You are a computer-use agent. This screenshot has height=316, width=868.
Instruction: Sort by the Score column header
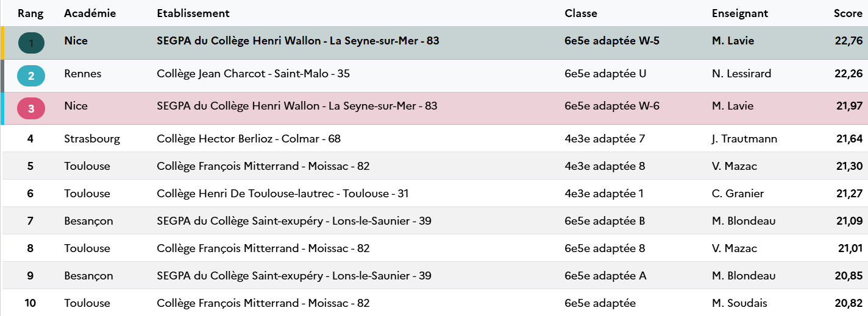(848, 13)
